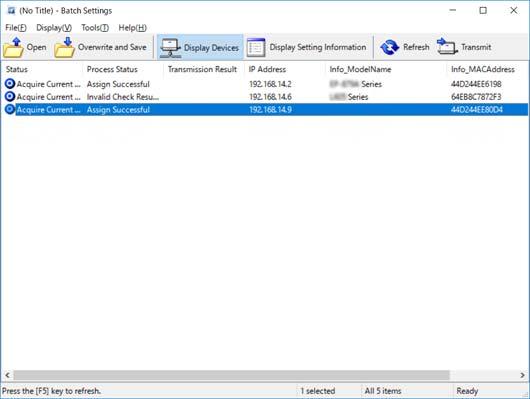Image resolution: width=530 pixels, height=399 pixels.
Task: Click status icon of selected 192.168.14.9 row
Action: (x=10, y=109)
